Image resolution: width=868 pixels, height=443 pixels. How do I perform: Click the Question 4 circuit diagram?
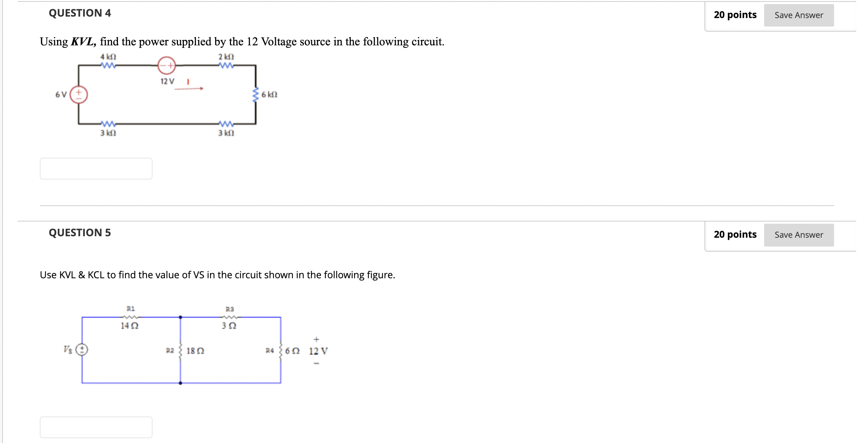tap(166, 96)
